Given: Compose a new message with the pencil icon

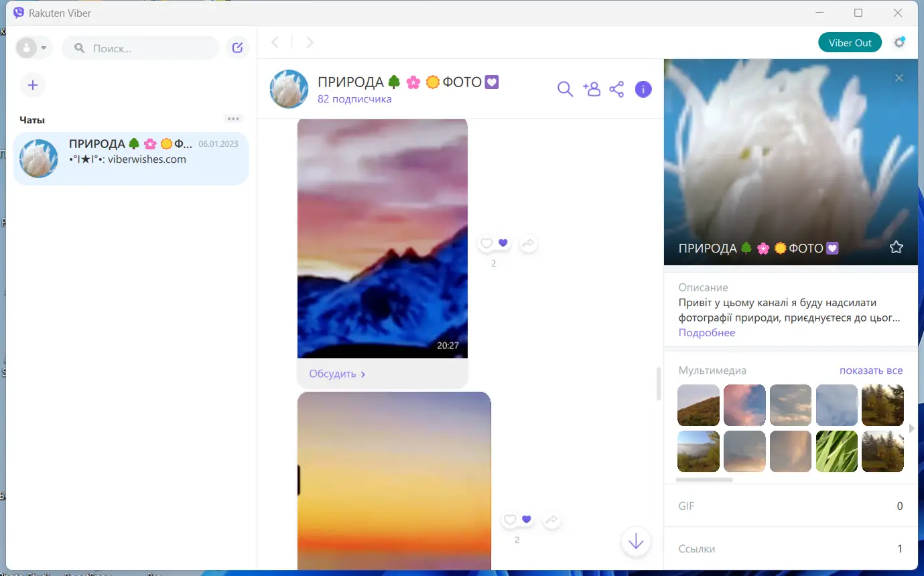Looking at the screenshot, I should (237, 47).
